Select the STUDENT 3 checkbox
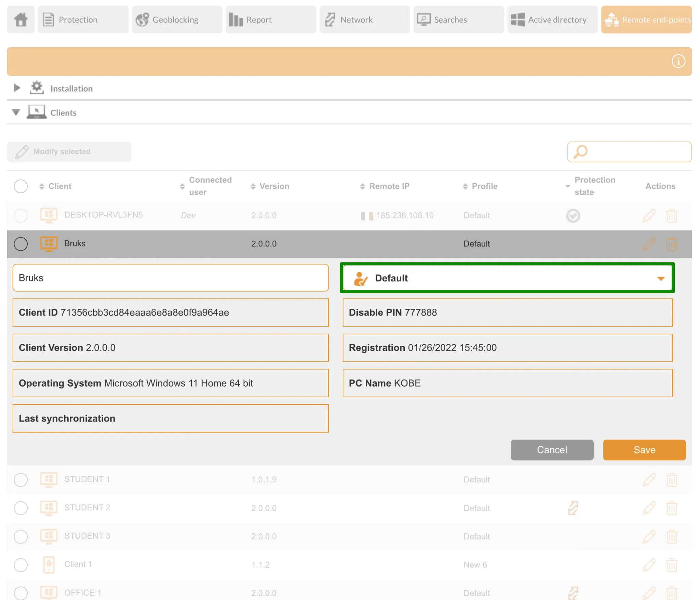Image resolution: width=700 pixels, height=600 pixels. 21,536
